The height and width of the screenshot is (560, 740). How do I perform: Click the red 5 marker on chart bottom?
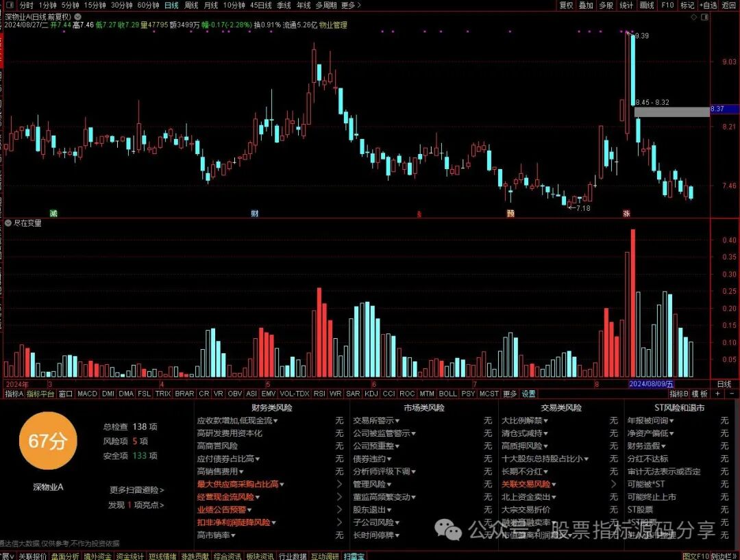coord(419,214)
